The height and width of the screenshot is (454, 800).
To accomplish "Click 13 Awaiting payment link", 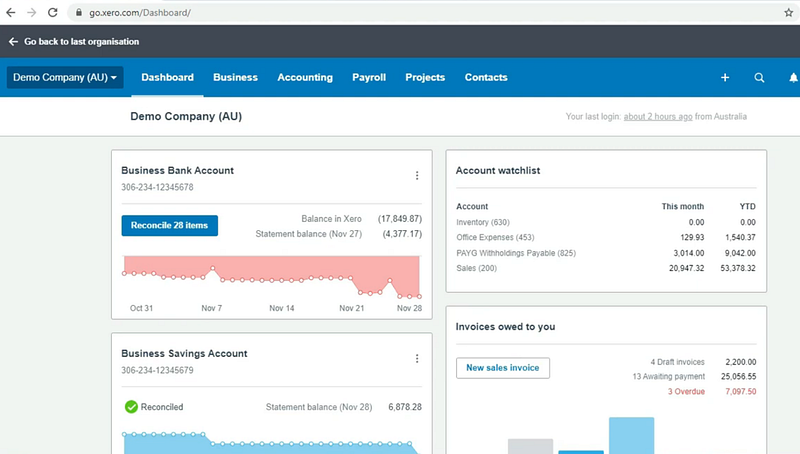I will [x=668, y=376].
